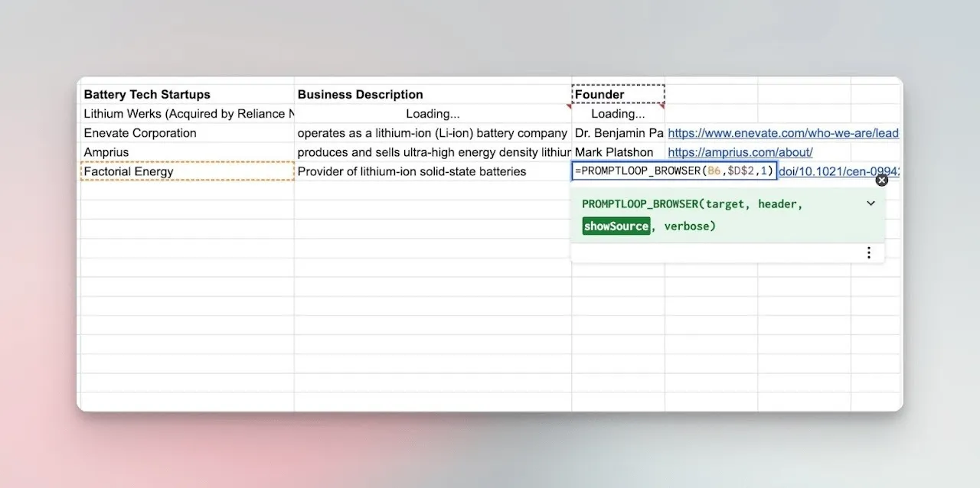The width and height of the screenshot is (980, 488).
Task: Select the Loading cell under Business Description
Action: point(433,114)
